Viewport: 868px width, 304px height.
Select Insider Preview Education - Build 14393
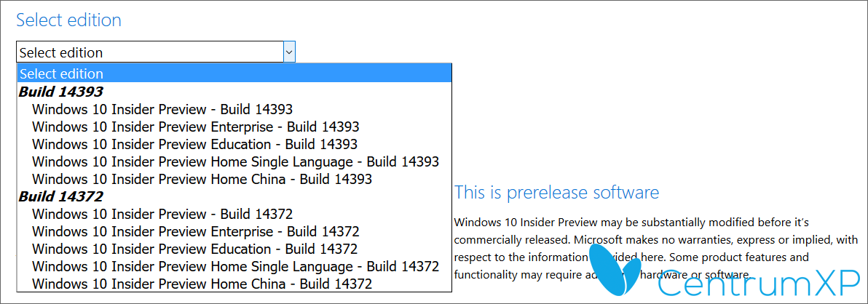[234, 144]
